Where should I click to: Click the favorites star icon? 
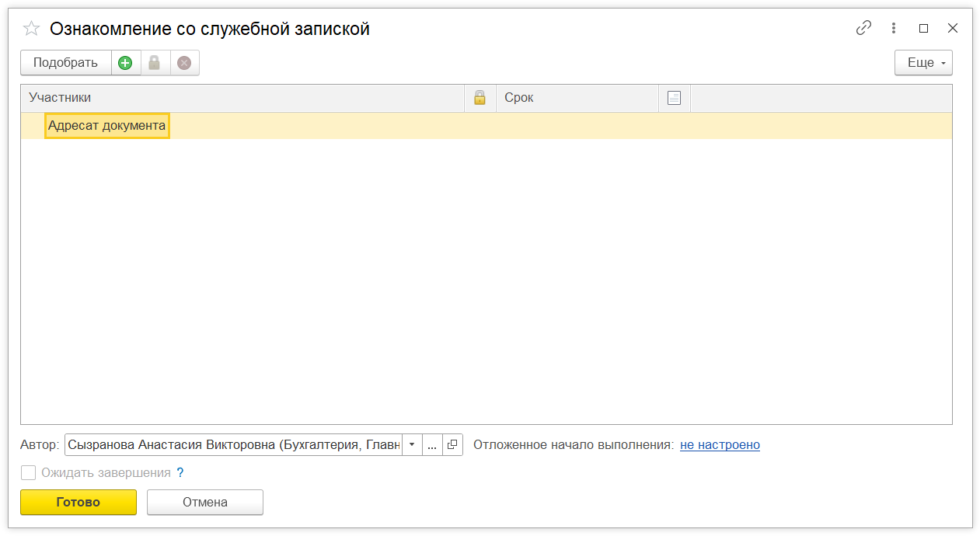(31, 29)
